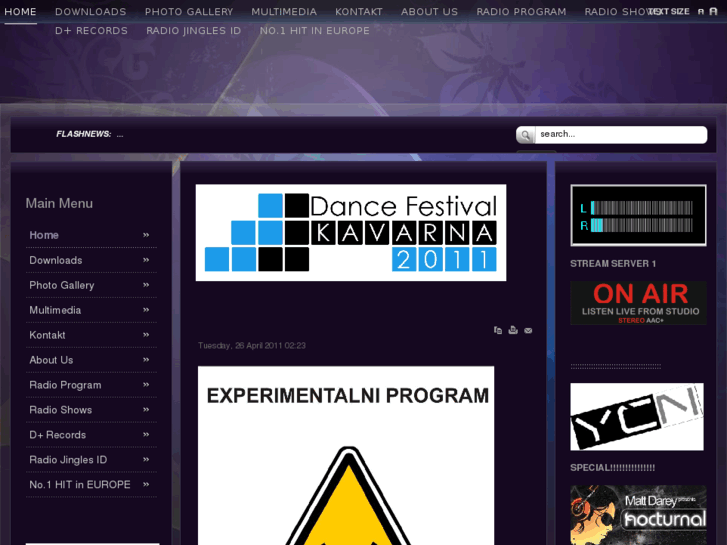Select Radio Shows link in Main Menu

click(x=61, y=410)
